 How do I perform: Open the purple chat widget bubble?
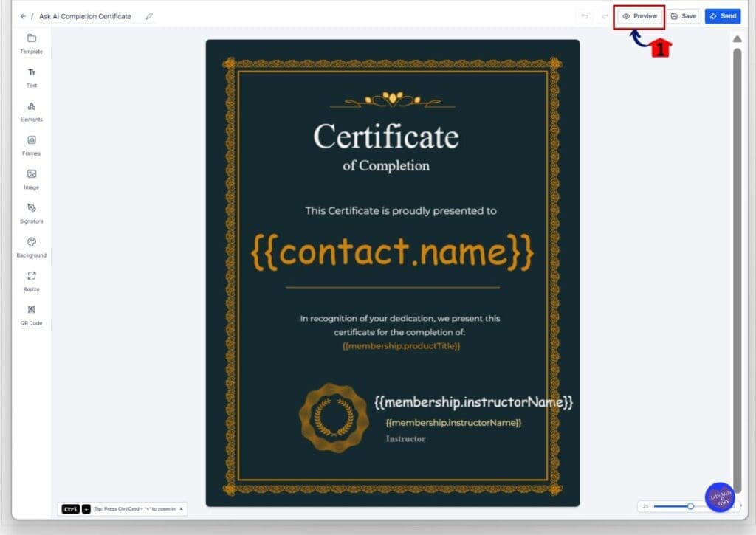(719, 497)
